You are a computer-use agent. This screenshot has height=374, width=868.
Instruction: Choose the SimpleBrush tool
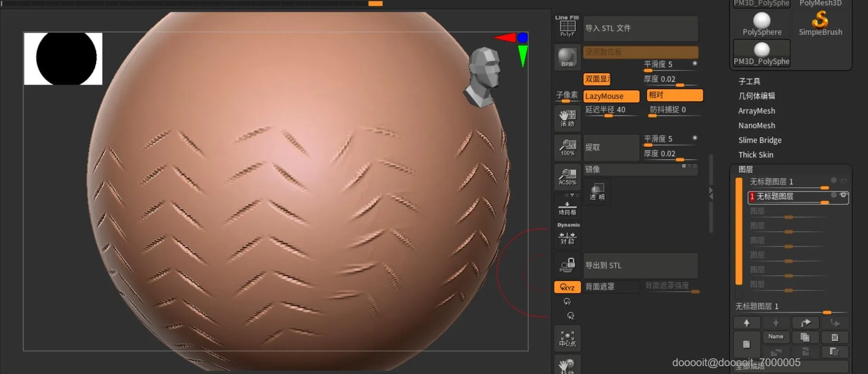coord(820,24)
